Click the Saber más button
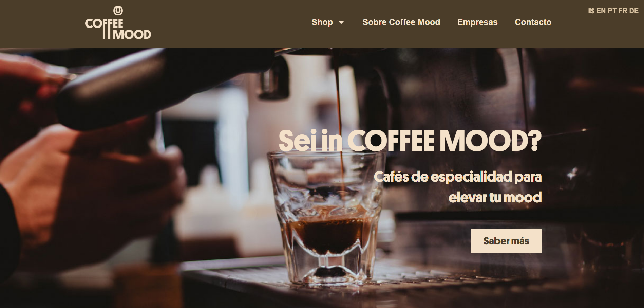The height and width of the screenshot is (308, 644). (x=506, y=241)
